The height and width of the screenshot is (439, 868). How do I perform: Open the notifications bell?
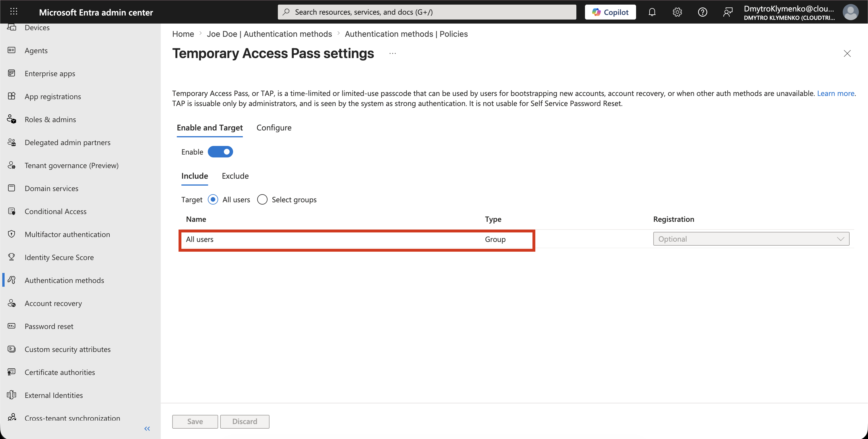click(x=652, y=12)
